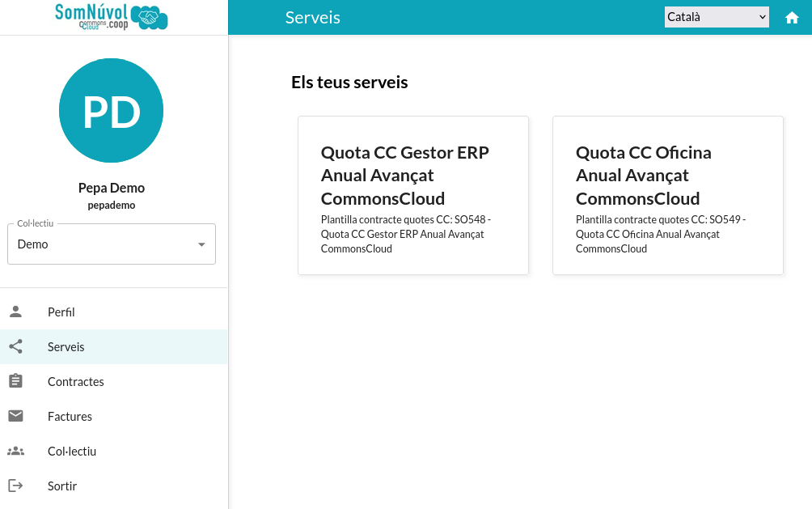Click the share icon beside Serveis
Screen dimensions: 812x509
[15, 346]
